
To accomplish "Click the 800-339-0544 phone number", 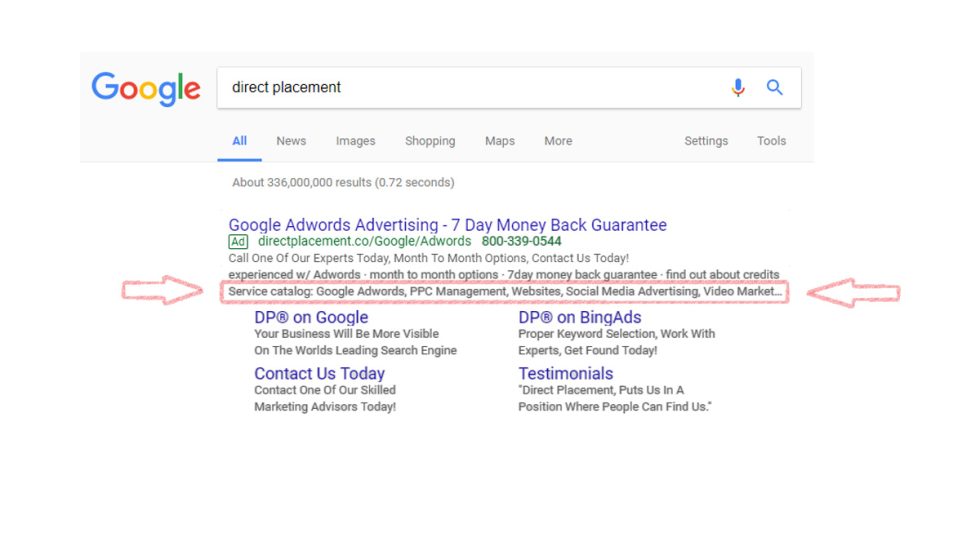I will (521, 241).
